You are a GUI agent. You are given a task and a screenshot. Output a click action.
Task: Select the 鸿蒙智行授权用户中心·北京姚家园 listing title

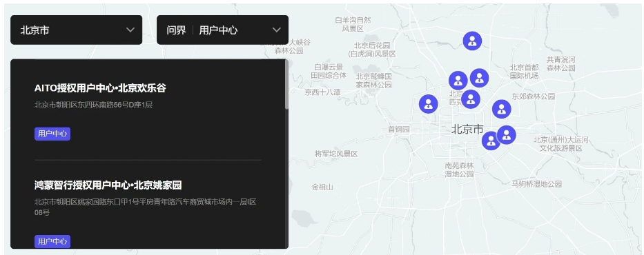108,185
